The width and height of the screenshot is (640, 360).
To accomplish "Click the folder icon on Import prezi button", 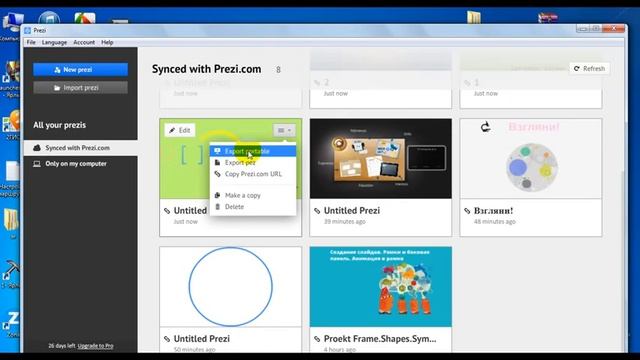I will coord(57,88).
